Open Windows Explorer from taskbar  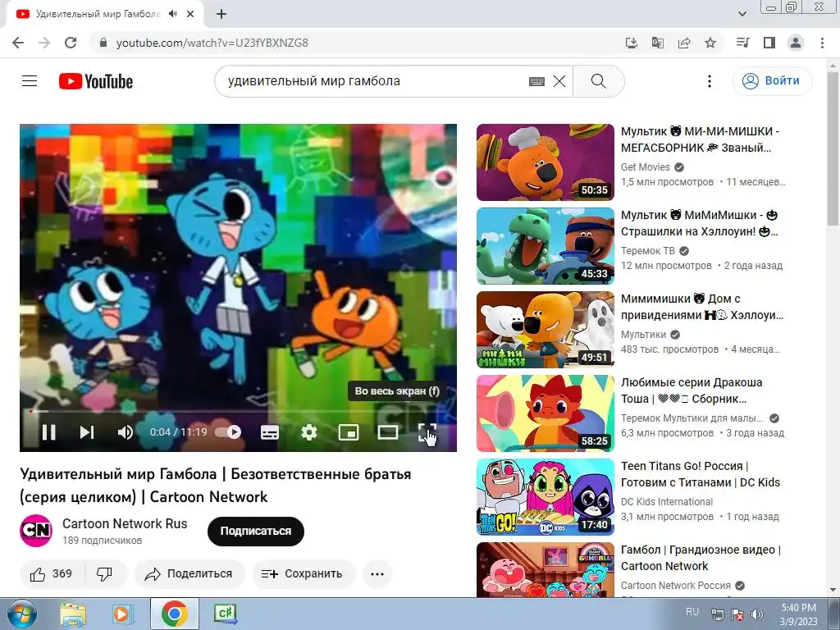[73, 614]
